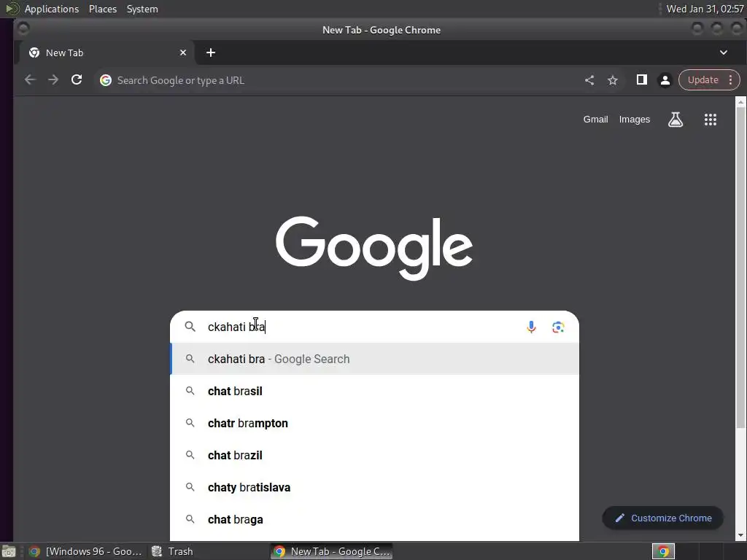This screenshot has height=560, width=747.
Task: Open a new tab with the plus
Action: pos(211,52)
